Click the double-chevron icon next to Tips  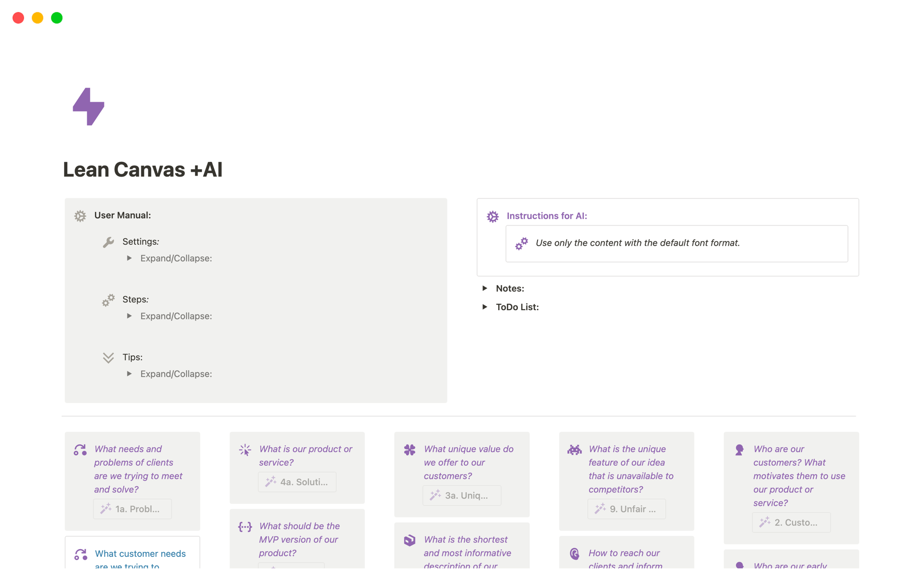(x=108, y=357)
